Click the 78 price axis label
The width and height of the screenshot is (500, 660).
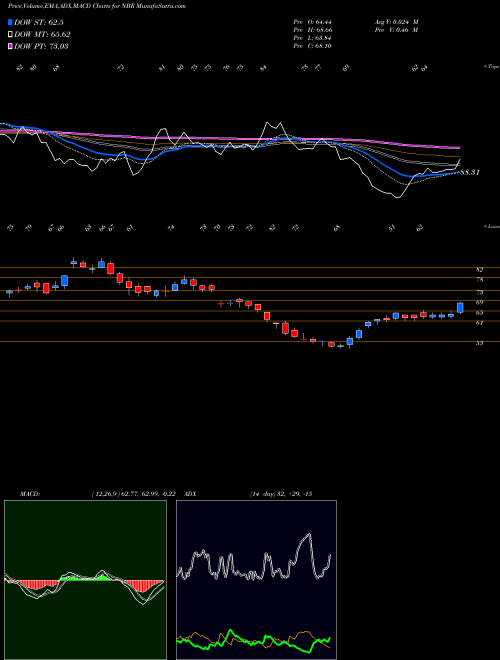pos(479,279)
